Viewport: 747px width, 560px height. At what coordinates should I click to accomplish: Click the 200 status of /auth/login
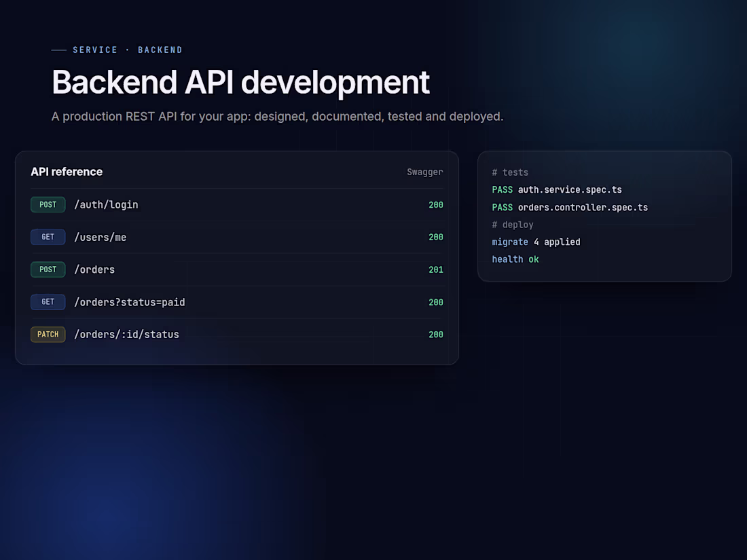pyautogui.click(x=436, y=205)
